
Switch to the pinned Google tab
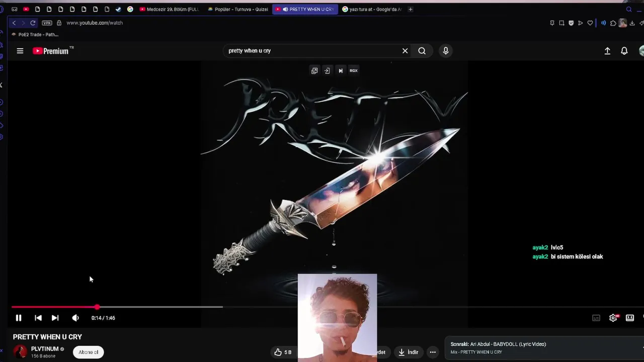[130, 9]
